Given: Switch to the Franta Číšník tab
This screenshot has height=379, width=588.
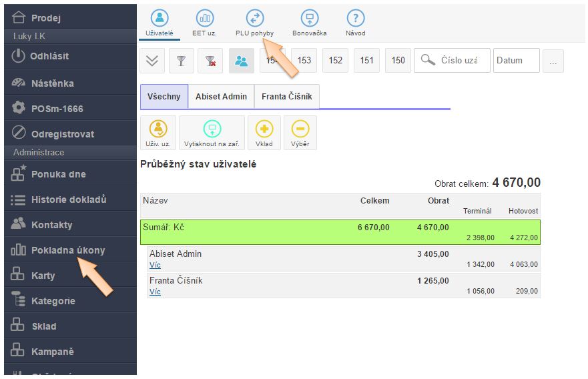Looking at the screenshot, I should [287, 97].
